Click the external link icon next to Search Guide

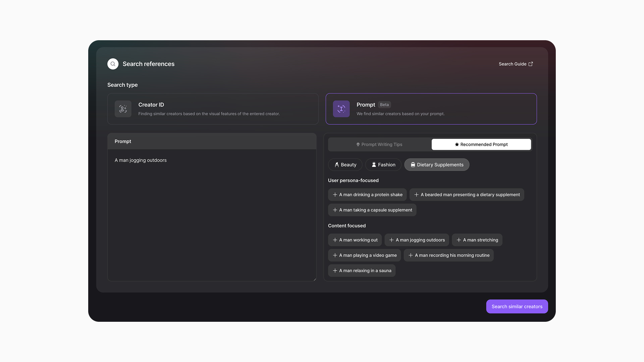tap(531, 64)
